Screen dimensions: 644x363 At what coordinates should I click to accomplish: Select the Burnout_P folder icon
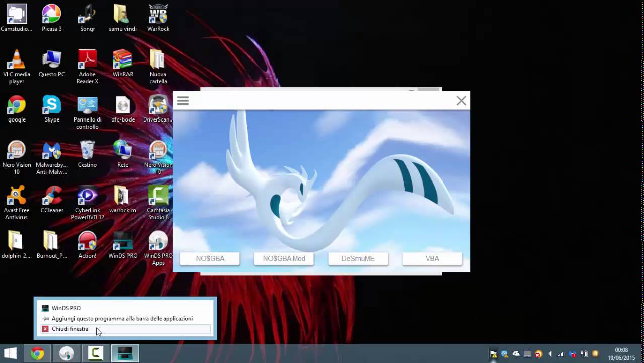(52, 245)
